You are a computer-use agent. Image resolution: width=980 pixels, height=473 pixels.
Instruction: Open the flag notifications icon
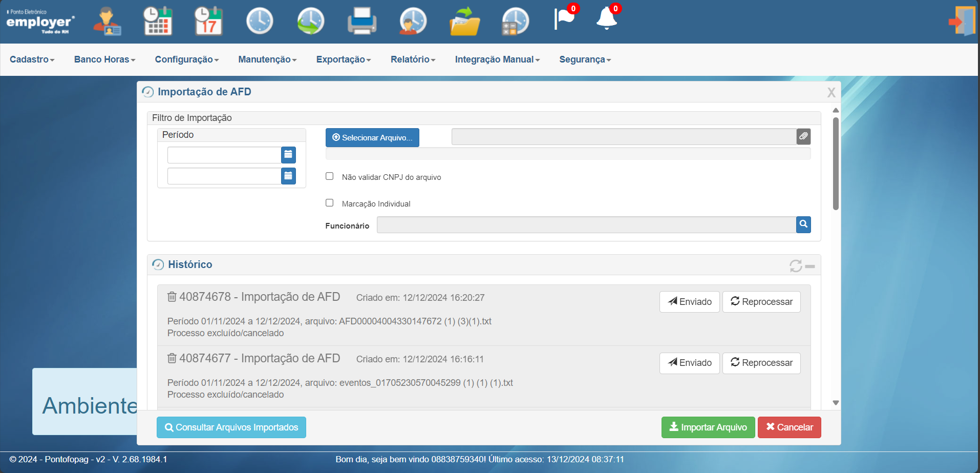point(565,18)
